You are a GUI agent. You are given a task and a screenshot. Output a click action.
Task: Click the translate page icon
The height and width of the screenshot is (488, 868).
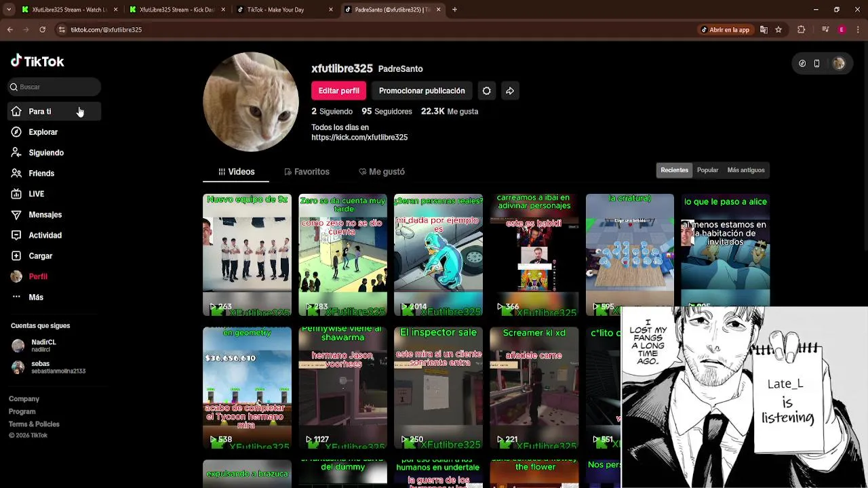tap(764, 30)
